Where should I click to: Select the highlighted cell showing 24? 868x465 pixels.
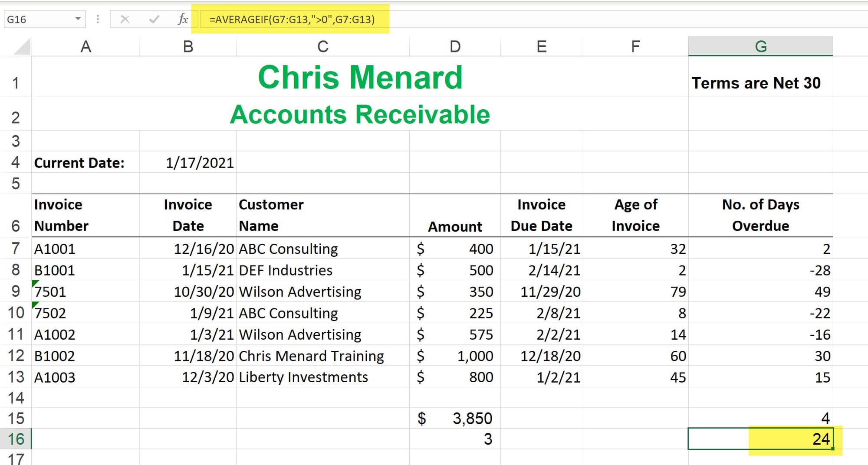794,439
